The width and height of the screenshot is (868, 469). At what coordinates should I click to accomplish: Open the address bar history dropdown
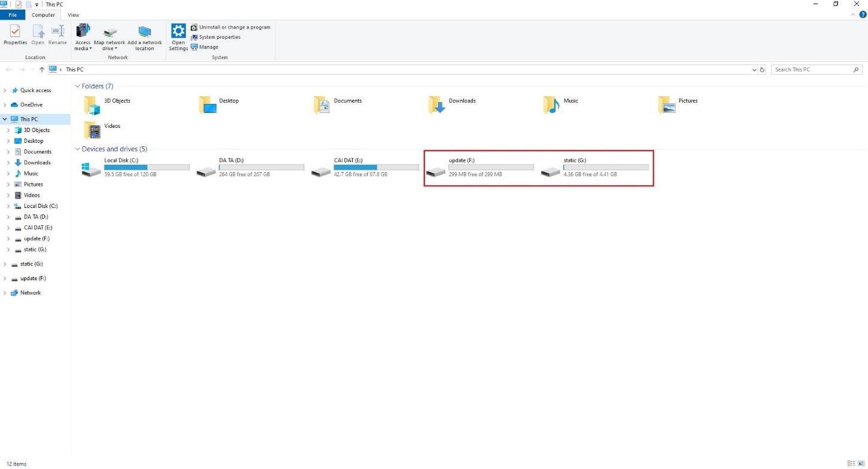[x=754, y=70]
